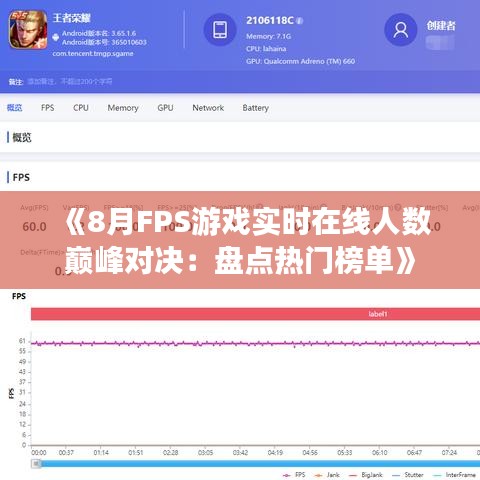Switch to the CPU tab

(x=81, y=108)
